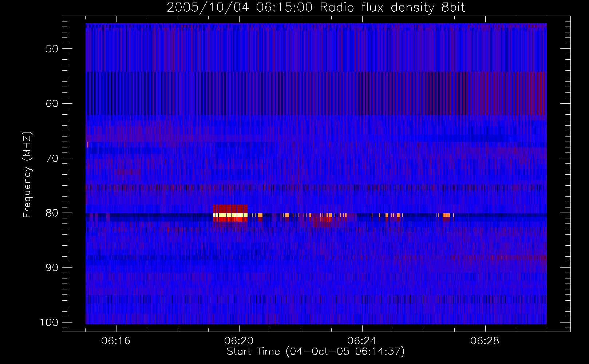Click the 'Frequency (MHZ)' y-axis label
This screenshot has width=589, height=364.
pos(27,175)
